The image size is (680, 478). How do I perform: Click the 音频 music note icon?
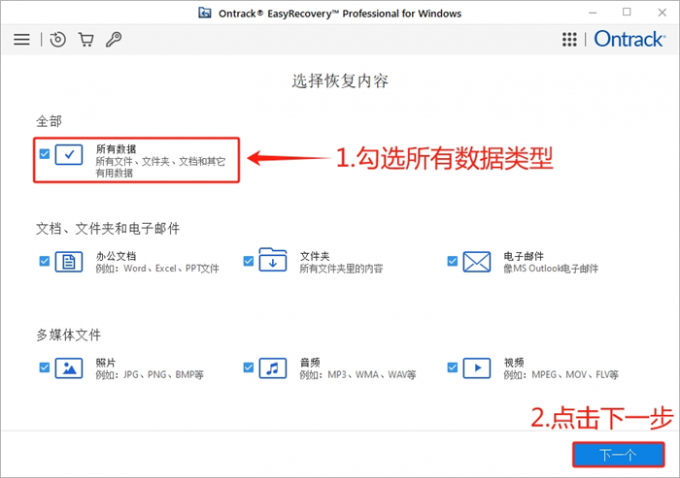point(273,368)
